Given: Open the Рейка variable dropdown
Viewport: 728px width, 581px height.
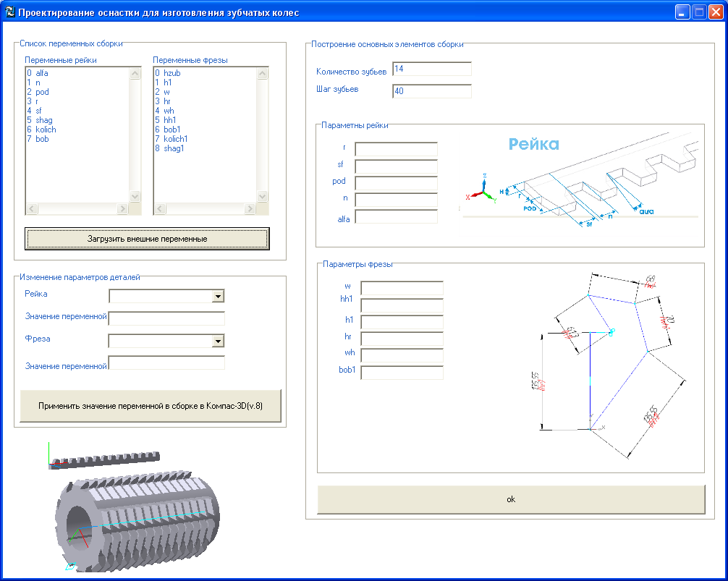Looking at the screenshot, I should click(218, 296).
